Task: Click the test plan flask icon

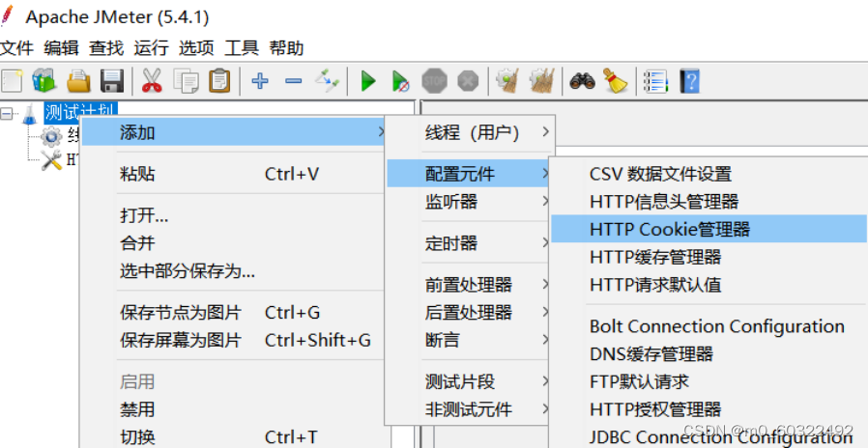Action: pos(29,113)
